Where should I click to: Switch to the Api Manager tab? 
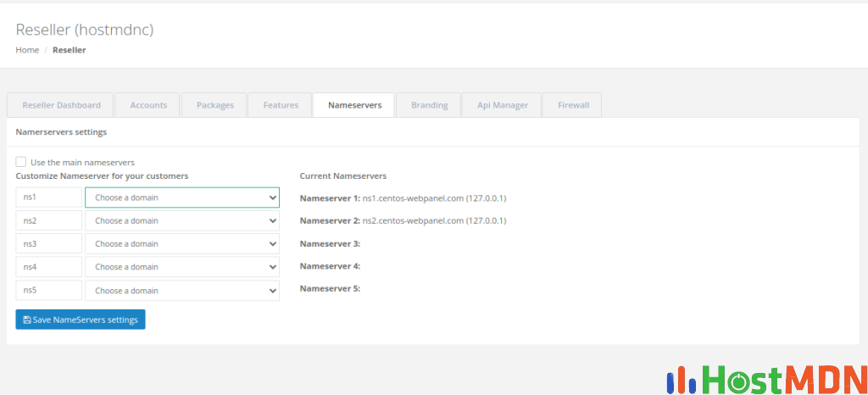[x=502, y=105]
